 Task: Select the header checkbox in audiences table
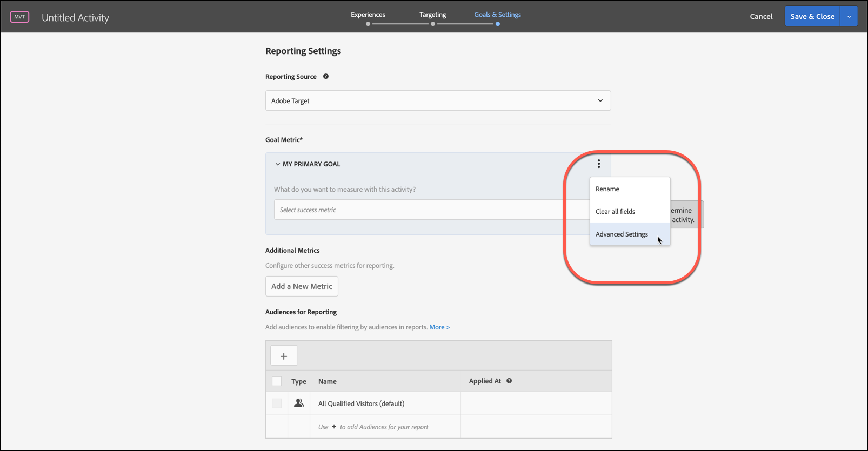(277, 381)
